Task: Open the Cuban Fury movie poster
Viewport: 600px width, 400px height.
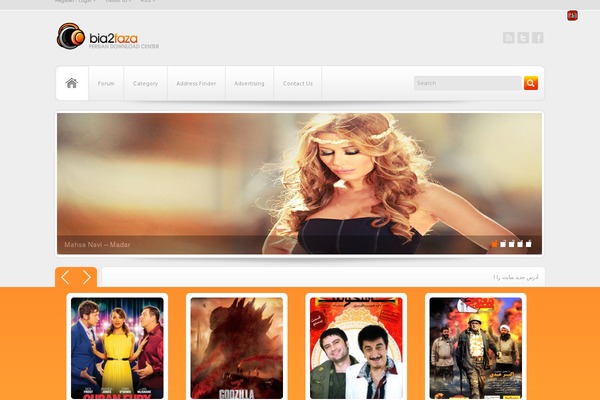Action: point(117,348)
